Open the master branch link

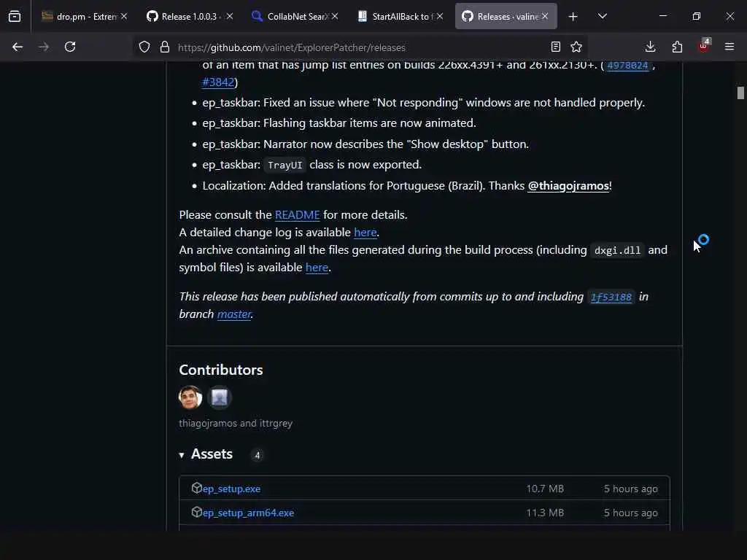234,314
